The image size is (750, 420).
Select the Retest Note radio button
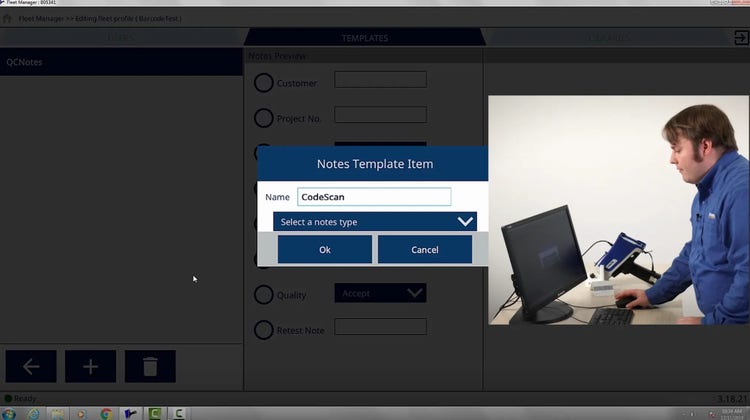tap(263, 329)
